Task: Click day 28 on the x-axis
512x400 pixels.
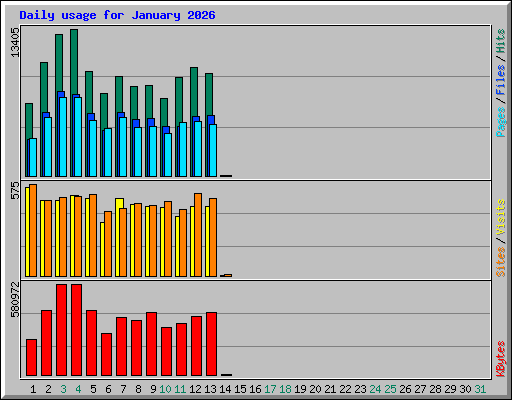Action: 435,389
